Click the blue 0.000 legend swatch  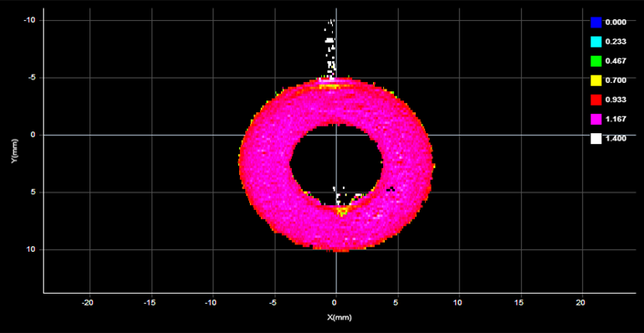(596, 22)
